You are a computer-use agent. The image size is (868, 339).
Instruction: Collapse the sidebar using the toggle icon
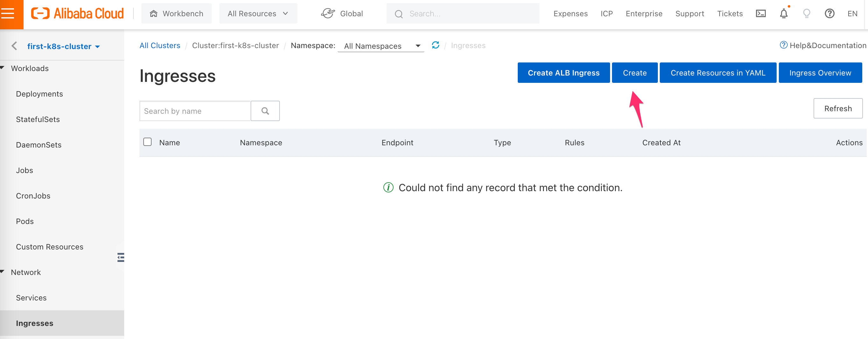click(x=121, y=257)
